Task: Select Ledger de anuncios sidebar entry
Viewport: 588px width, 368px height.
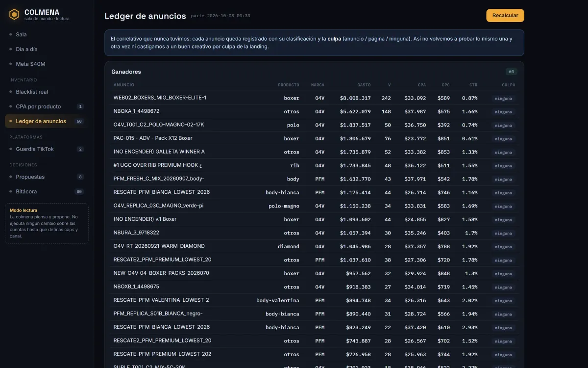Action: pos(47,121)
